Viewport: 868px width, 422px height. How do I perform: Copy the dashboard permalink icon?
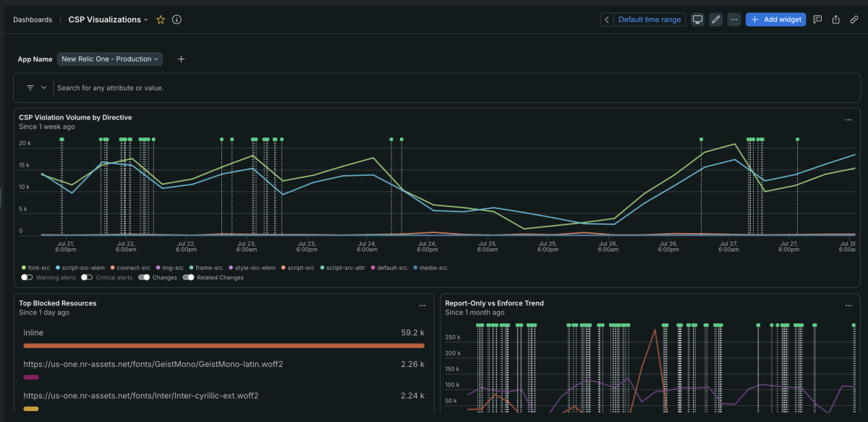point(854,20)
